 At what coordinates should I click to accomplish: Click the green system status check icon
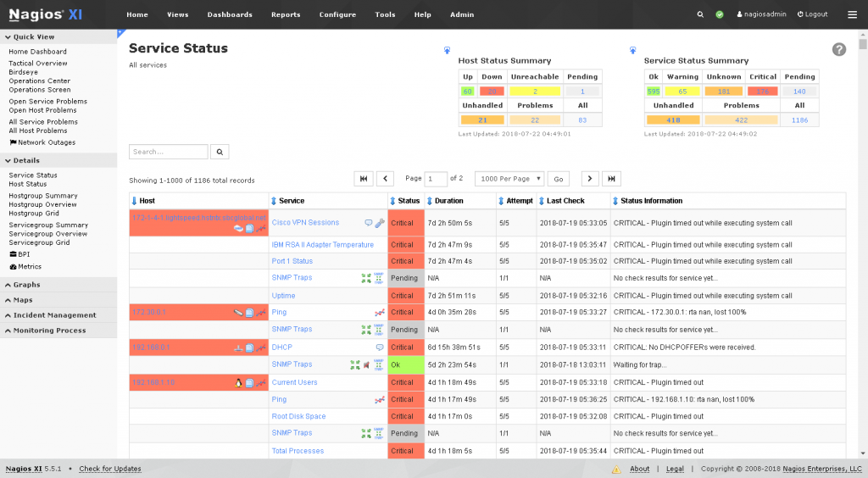point(719,14)
